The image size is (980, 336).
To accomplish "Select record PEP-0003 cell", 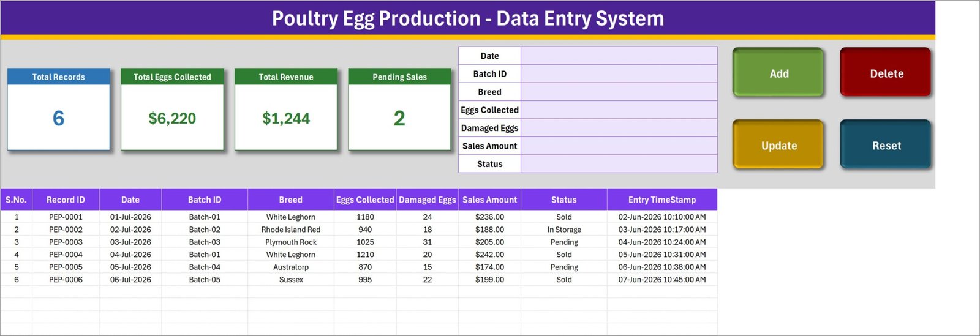I will 66,242.
